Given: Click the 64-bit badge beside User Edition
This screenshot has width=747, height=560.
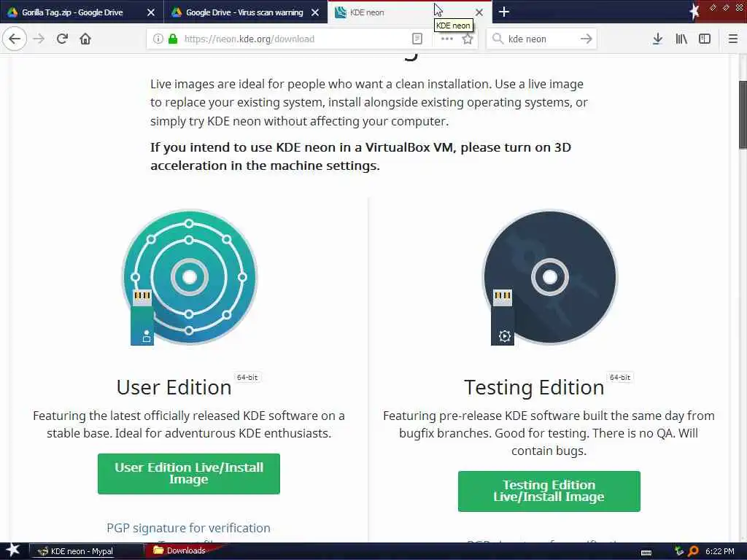Looking at the screenshot, I should click(247, 377).
